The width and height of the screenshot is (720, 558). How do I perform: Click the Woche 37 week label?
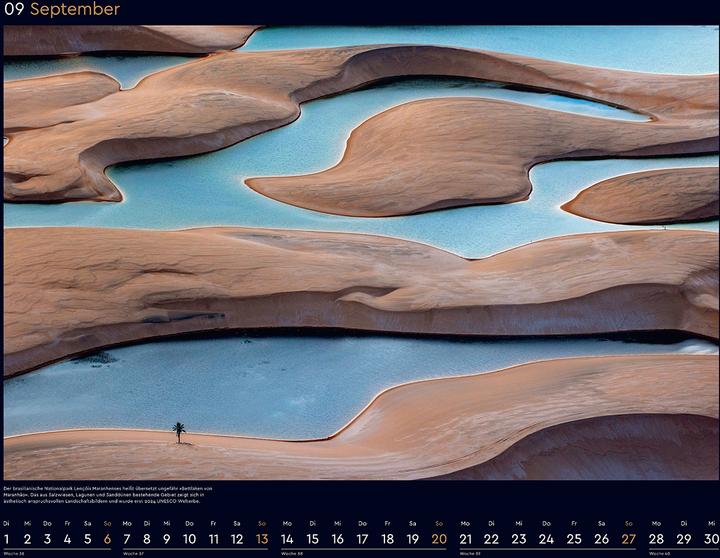(132, 553)
